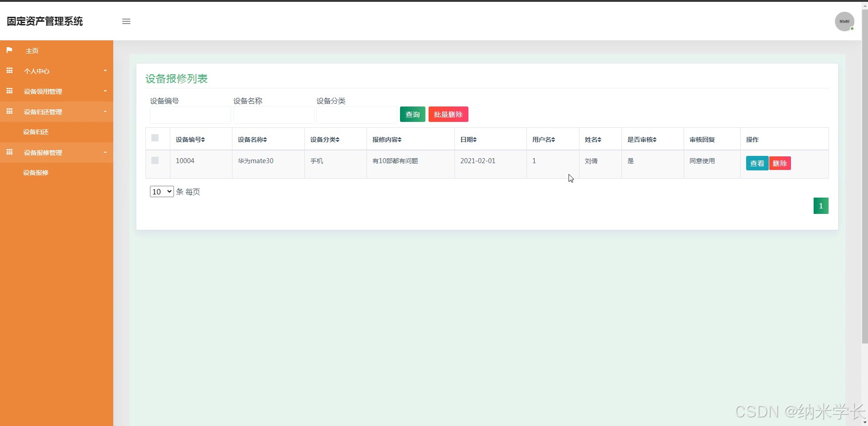
Task: Click the grid icon beside 个人中心
Action: [9, 71]
